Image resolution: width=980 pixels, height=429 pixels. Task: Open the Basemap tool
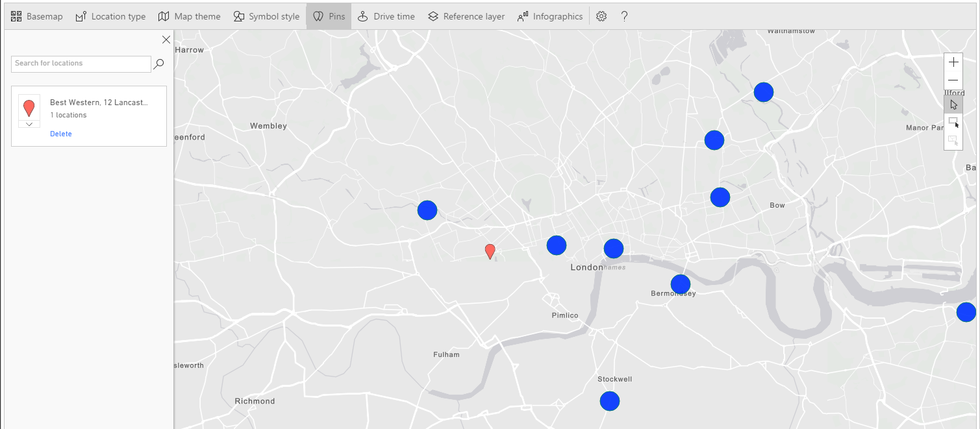[x=37, y=16]
